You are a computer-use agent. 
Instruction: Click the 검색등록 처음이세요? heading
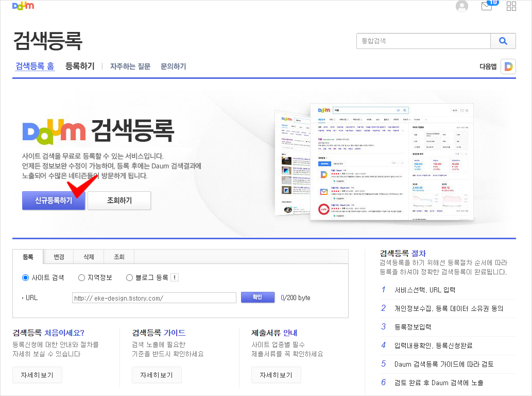(48, 333)
